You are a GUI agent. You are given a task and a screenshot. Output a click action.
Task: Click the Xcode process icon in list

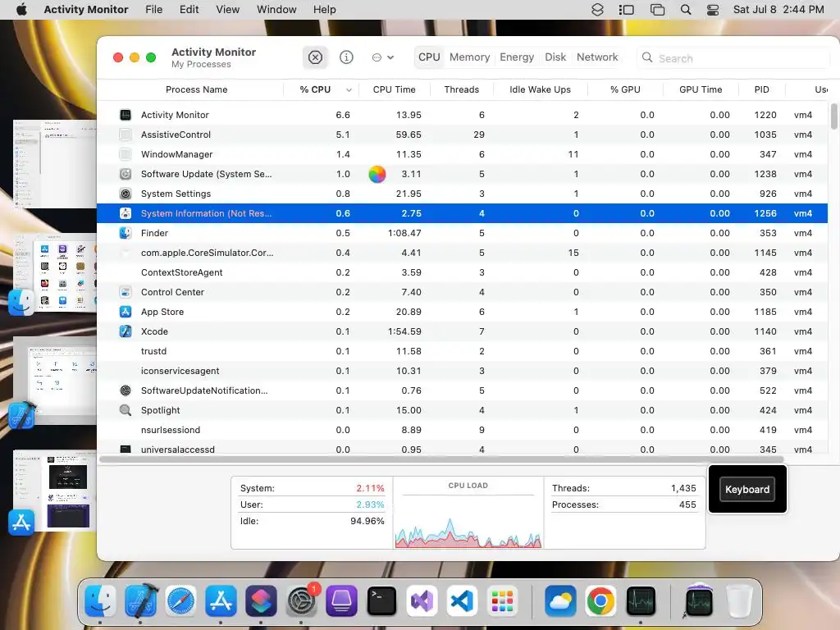coord(126,331)
